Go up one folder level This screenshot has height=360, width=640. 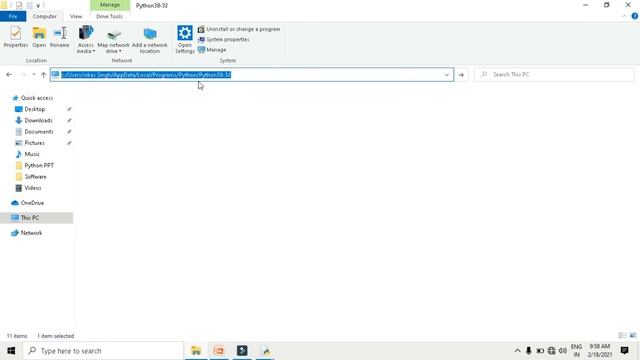[43, 75]
